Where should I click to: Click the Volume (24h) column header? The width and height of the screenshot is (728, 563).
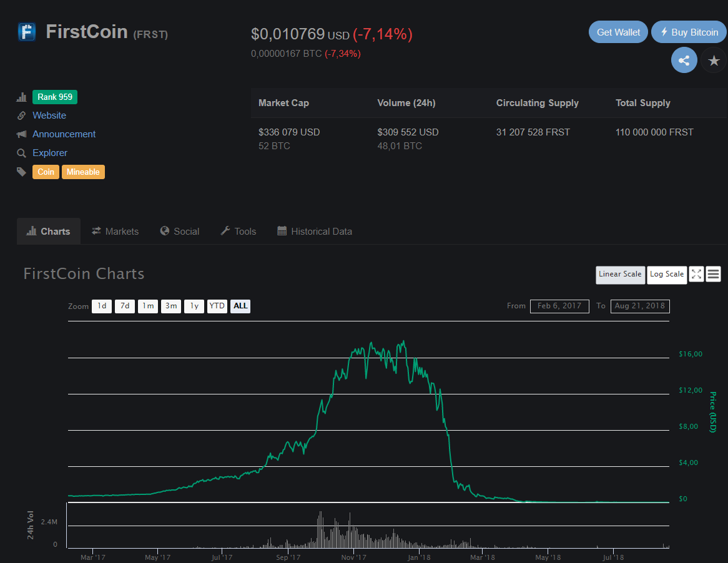[406, 103]
